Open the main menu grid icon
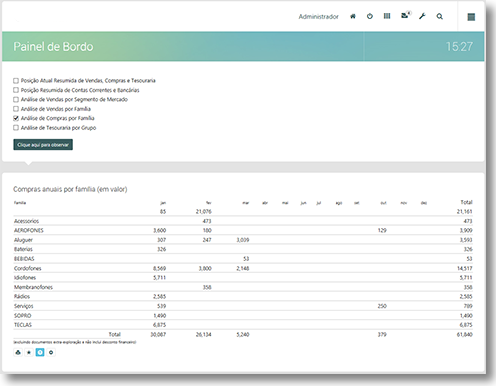The image size is (496, 386). point(471,17)
